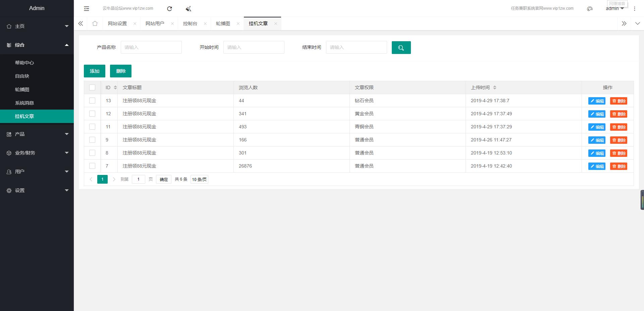Close the 网站设置 tab
This screenshot has height=311, width=644.
pos(135,23)
